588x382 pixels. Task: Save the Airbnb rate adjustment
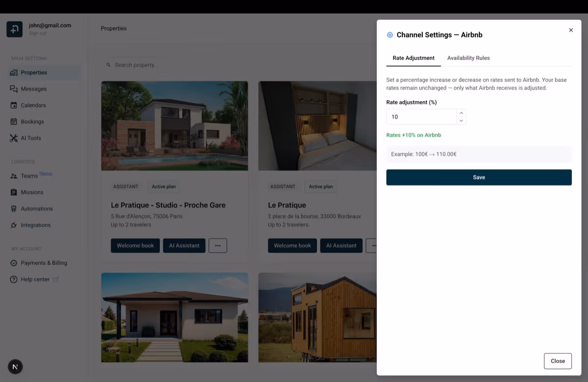479,177
